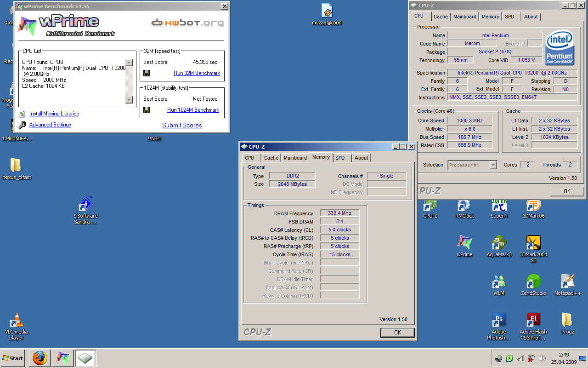Click the Rated FSB value 666.9 MHz
This screenshot has width=588, height=368.
point(469,145)
